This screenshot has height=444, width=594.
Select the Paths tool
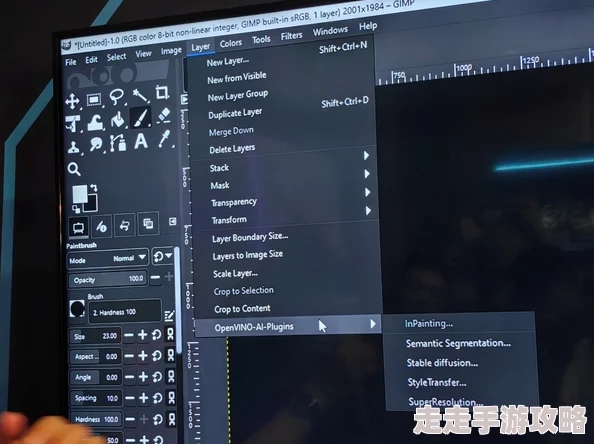(x=118, y=144)
